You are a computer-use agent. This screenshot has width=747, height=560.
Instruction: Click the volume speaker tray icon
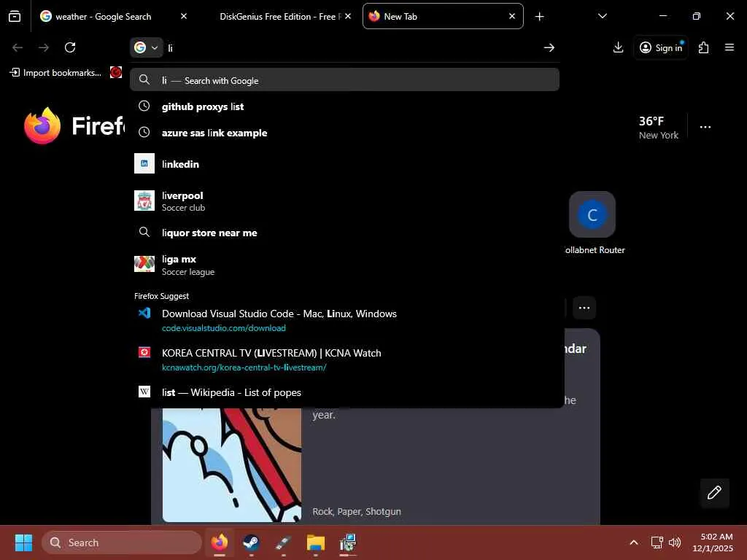tap(675, 542)
